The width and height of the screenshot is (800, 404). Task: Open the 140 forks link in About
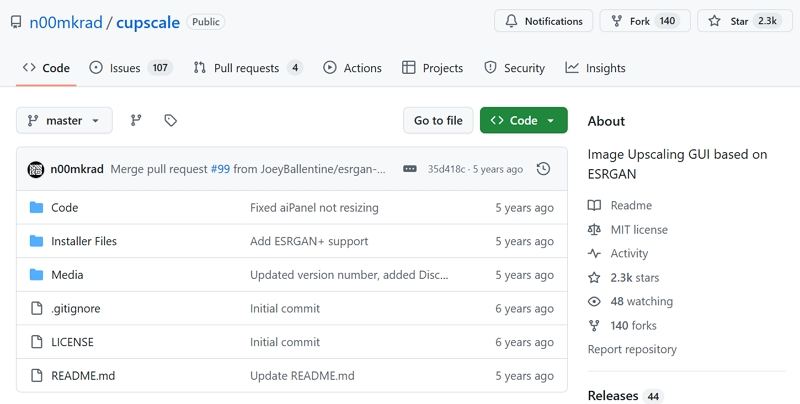click(634, 325)
